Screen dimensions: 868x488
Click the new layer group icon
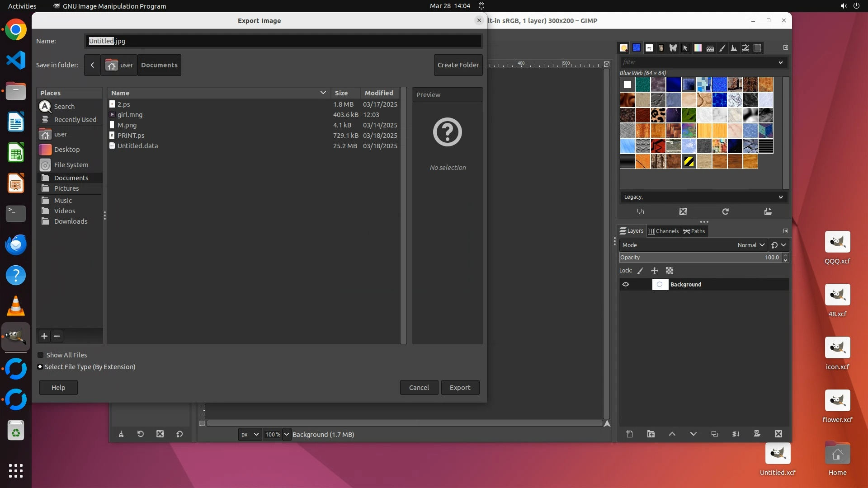click(x=651, y=434)
